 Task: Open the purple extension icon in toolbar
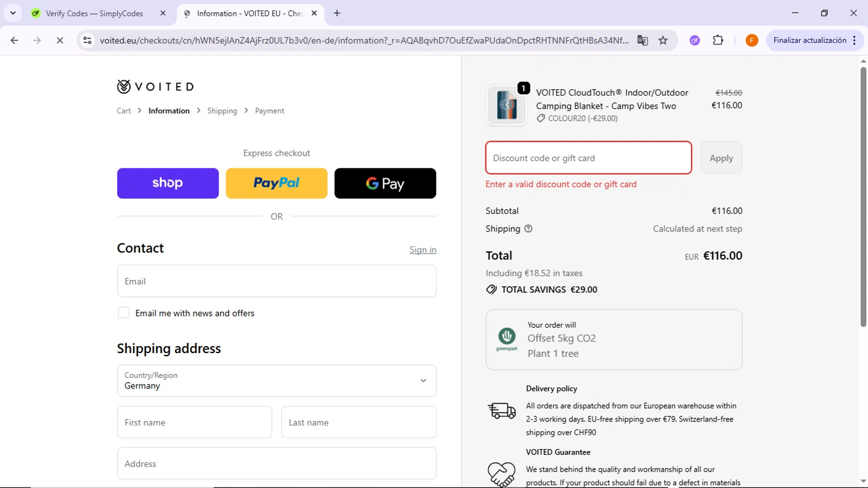click(x=695, y=41)
